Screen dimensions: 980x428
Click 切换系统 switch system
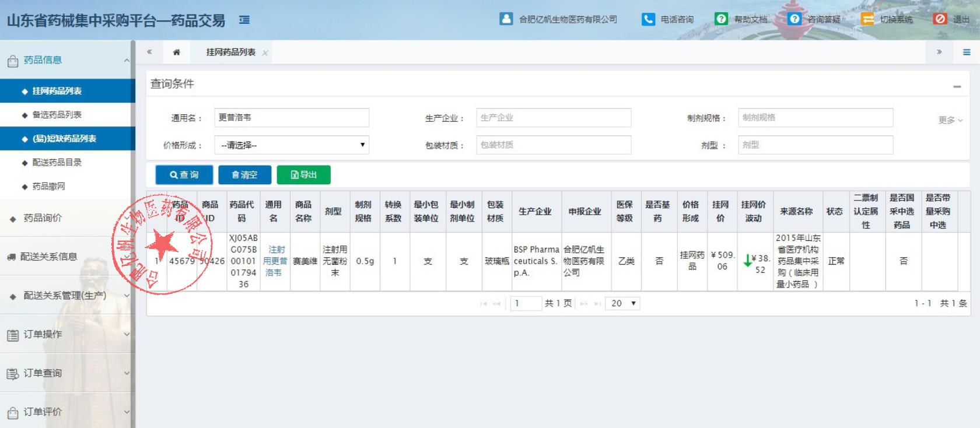(887, 19)
